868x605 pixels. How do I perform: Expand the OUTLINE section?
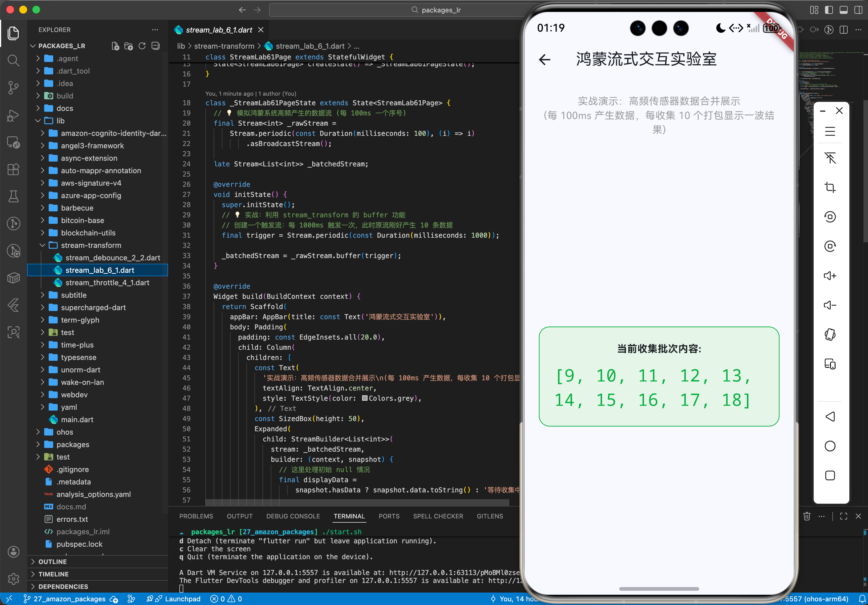[52, 561]
